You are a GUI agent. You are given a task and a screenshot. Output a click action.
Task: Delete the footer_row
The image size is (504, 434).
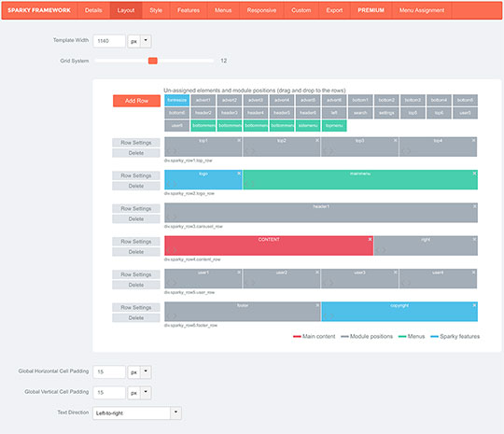pyautogui.click(x=136, y=317)
